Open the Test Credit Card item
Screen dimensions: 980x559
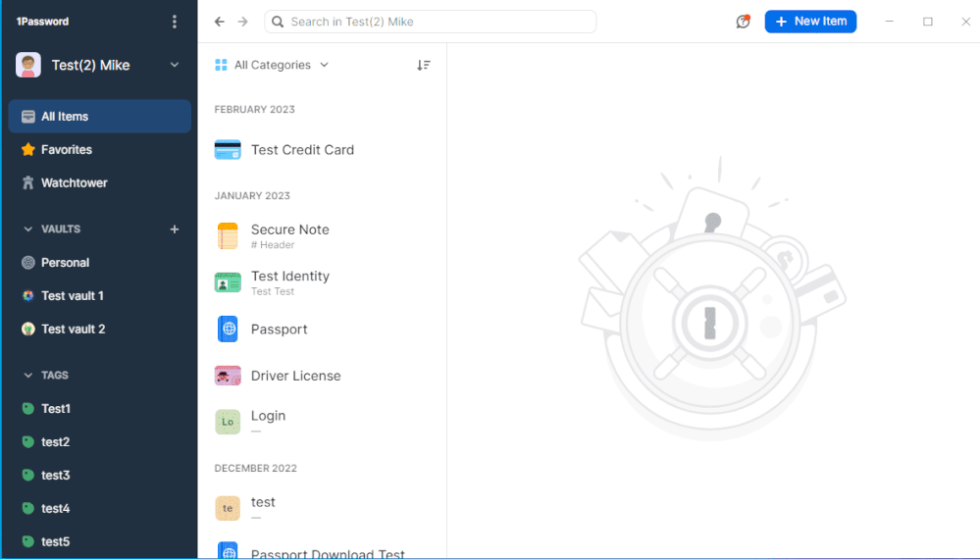(x=302, y=150)
